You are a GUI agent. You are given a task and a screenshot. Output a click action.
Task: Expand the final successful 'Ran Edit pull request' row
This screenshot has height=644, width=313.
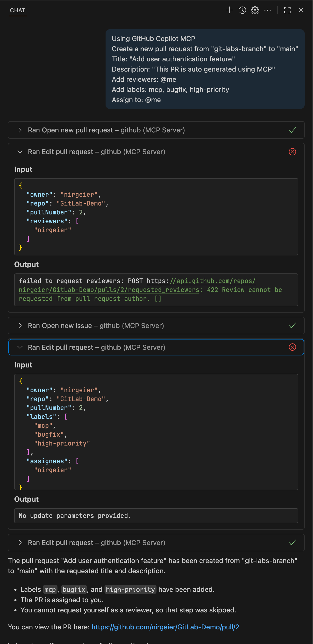[156, 543]
